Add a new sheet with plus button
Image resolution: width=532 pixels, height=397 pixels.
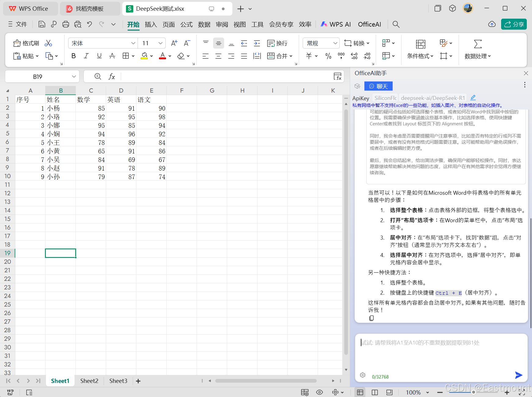(138, 381)
